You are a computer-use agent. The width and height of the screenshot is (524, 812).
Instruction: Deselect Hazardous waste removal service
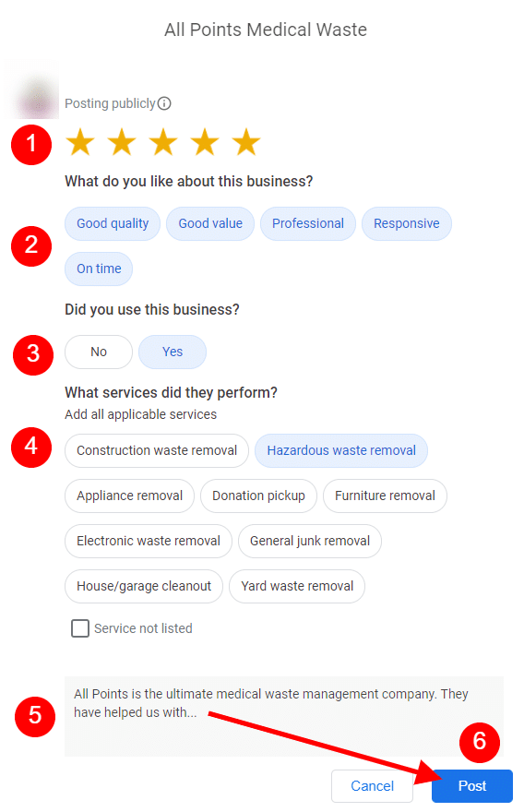pos(341,450)
